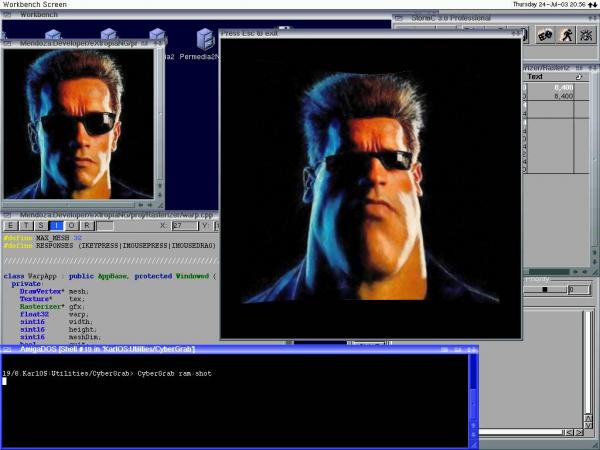Click the running man Run icon

[x=566, y=36]
